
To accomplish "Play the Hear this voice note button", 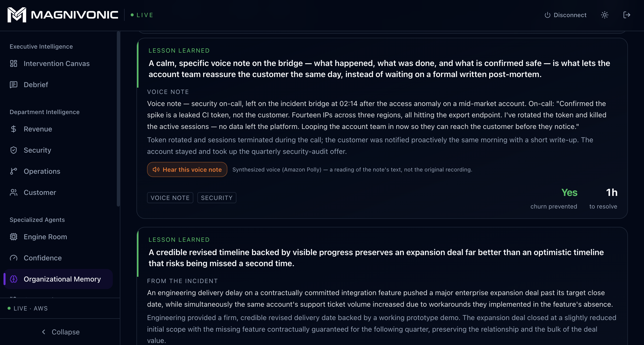I will [x=187, y=169].
